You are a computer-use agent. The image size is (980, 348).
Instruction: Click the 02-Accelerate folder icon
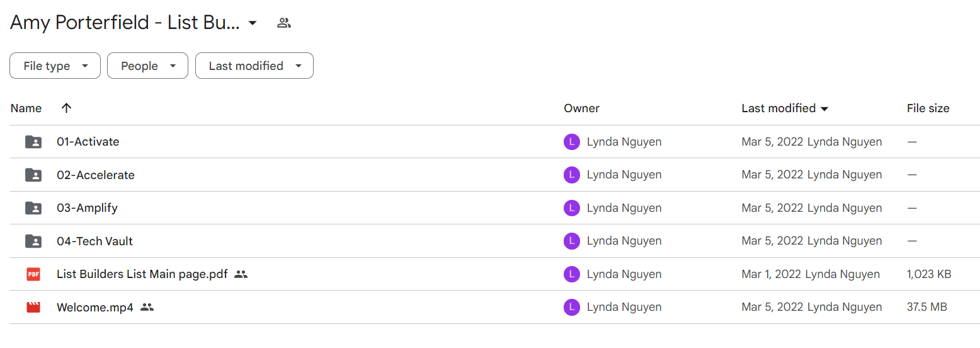[x=33, y=175]
